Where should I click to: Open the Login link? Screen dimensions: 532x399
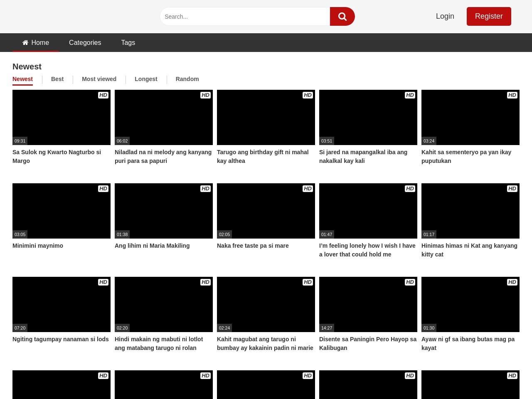[445, 16]
